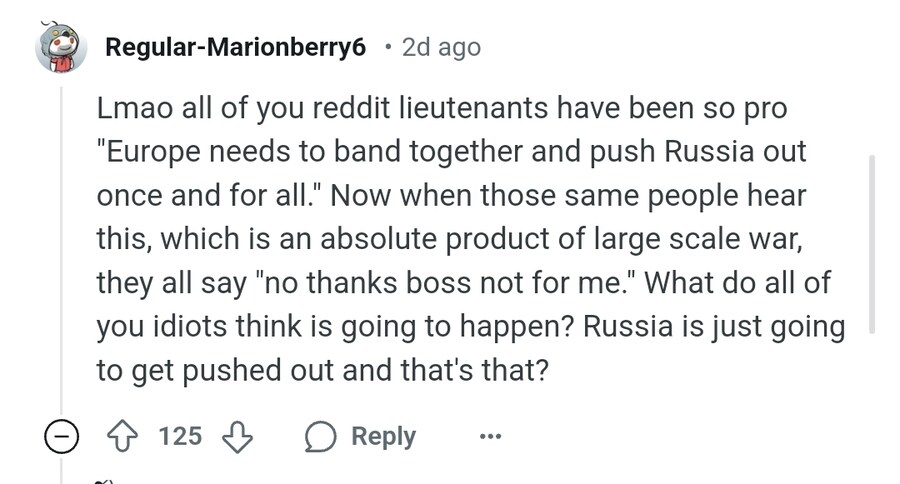Image resolution: width=900 pixels, height=484 pixels.
Task: Click the partially visible avatar below the comment
Action: pos(100,480)
